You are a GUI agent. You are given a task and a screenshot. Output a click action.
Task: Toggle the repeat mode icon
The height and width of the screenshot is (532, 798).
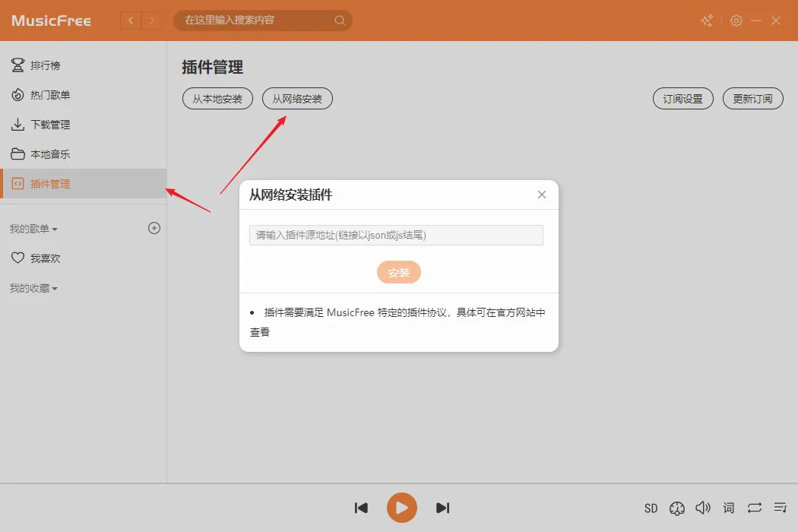754,508
